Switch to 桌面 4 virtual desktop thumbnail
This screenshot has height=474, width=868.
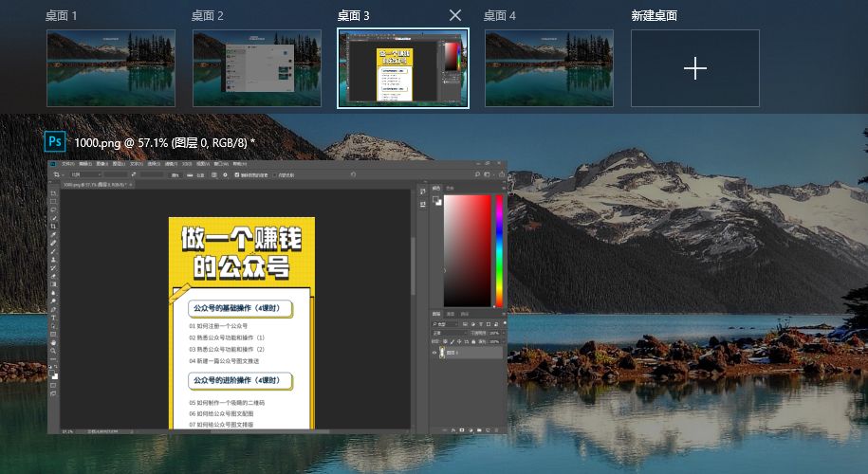pyautogui.click(x=549, y=68)
